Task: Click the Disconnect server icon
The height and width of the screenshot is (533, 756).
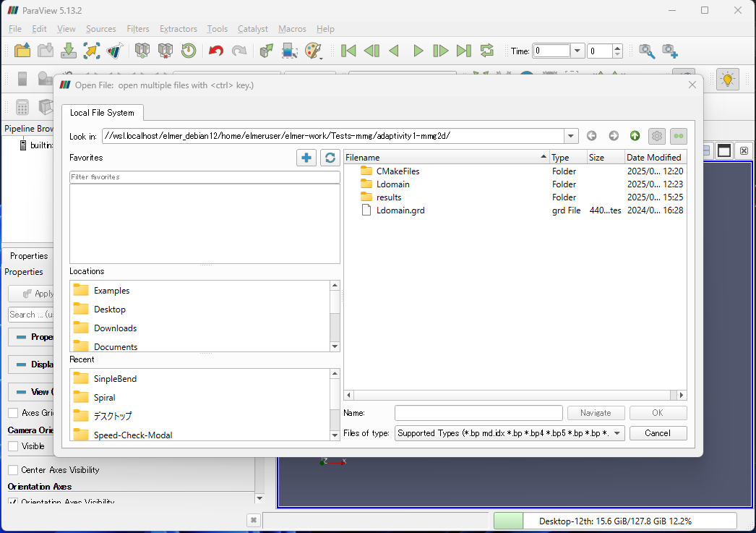Action: coord(166,51)
